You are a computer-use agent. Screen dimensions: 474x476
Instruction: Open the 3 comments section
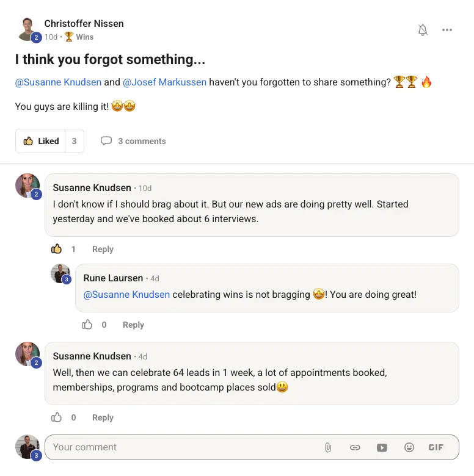(133, 141)
